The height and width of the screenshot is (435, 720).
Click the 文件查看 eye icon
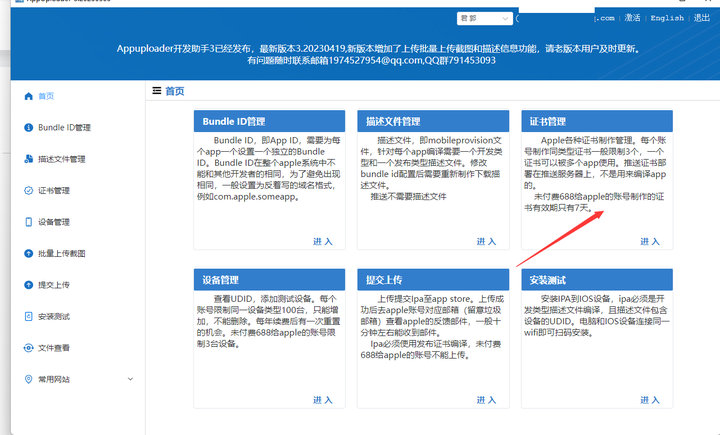[28, 348]
